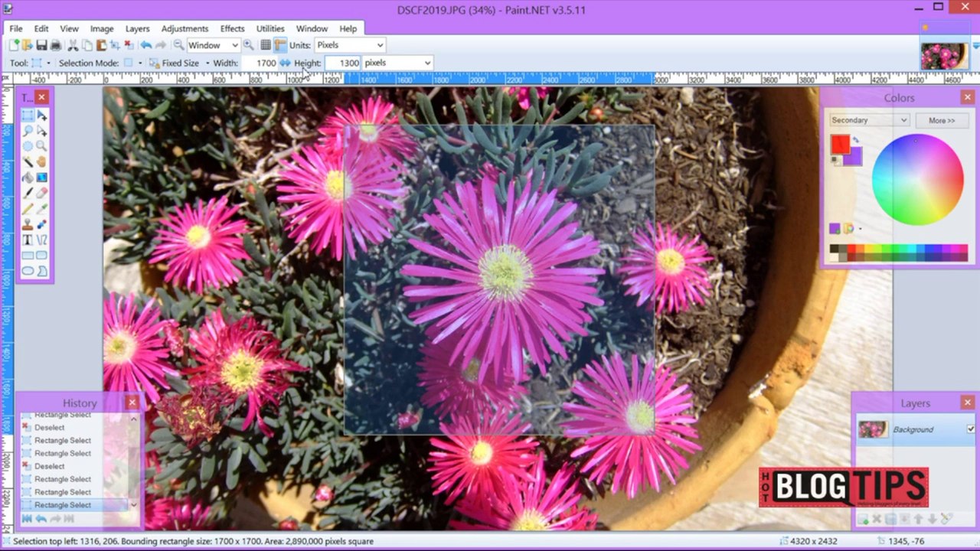This screenshot has width=980, height=551.
Task: Close the Colors panel
Action: [968, 97]
